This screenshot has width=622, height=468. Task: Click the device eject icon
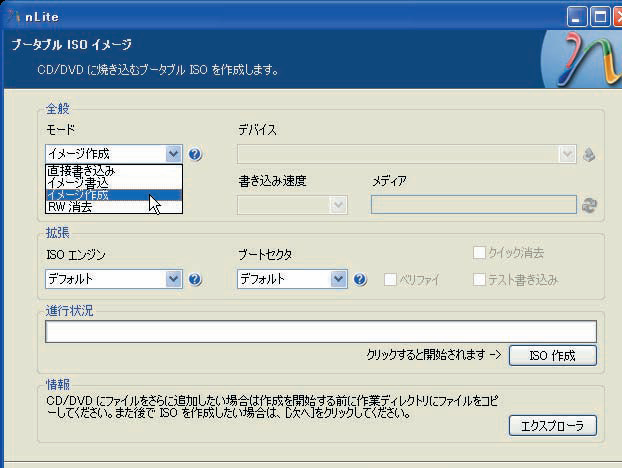click(589, 154)
